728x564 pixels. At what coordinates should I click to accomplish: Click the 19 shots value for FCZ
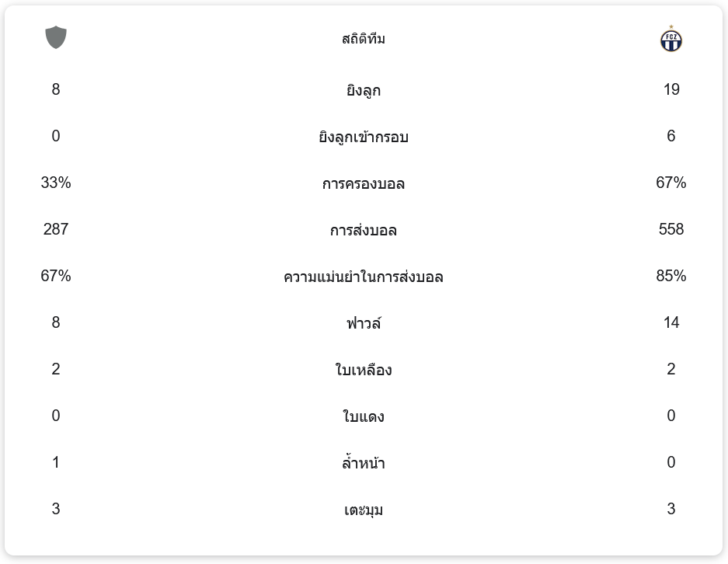tap(671, 89)
